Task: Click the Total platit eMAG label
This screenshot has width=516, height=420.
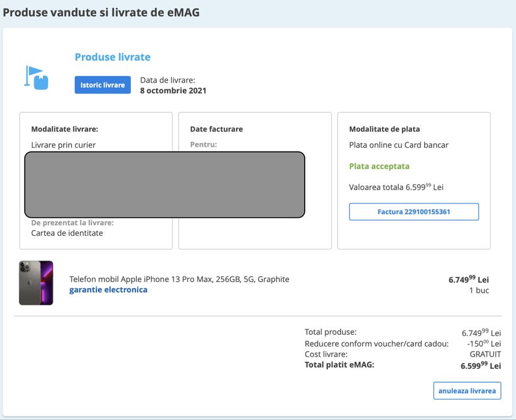Action: point(339,365)
